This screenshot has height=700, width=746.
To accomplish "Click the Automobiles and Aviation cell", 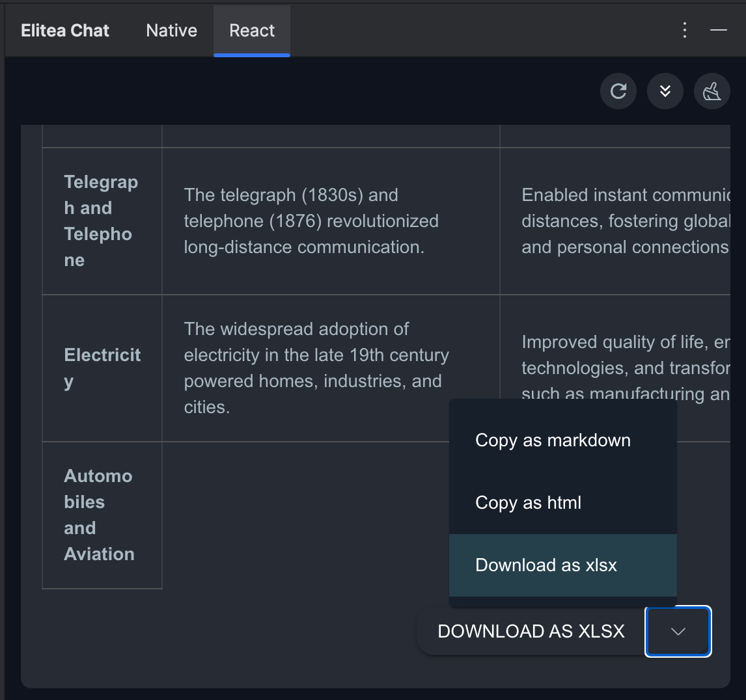I will click(102, 515).
